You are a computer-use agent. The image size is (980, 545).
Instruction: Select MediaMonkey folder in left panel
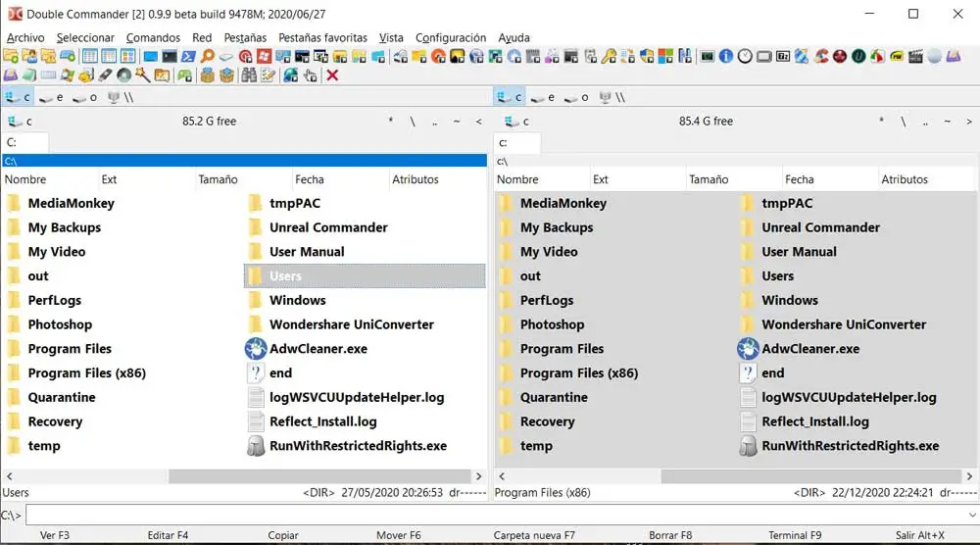pos(71,203)
